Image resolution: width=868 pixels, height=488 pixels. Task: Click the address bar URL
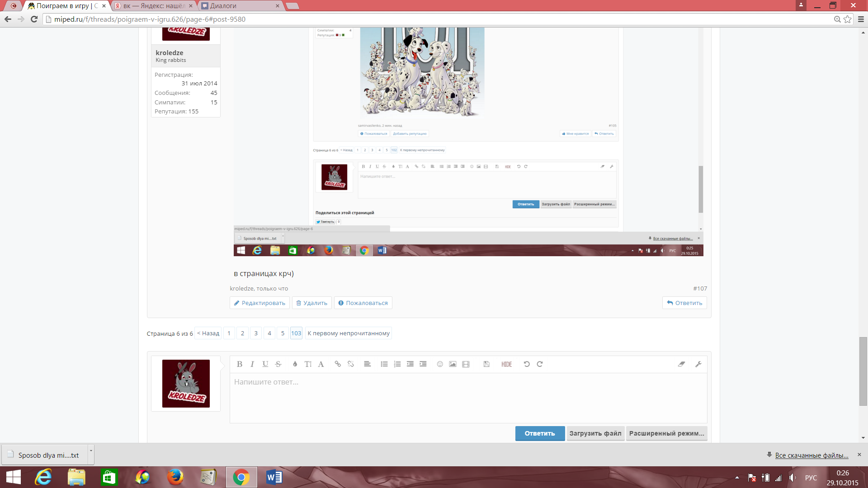point(150,19)
